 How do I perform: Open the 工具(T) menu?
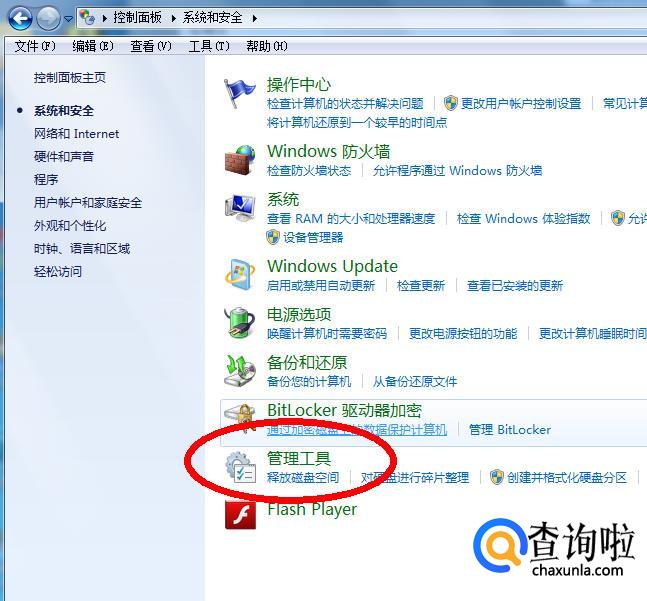click(209, 46)
